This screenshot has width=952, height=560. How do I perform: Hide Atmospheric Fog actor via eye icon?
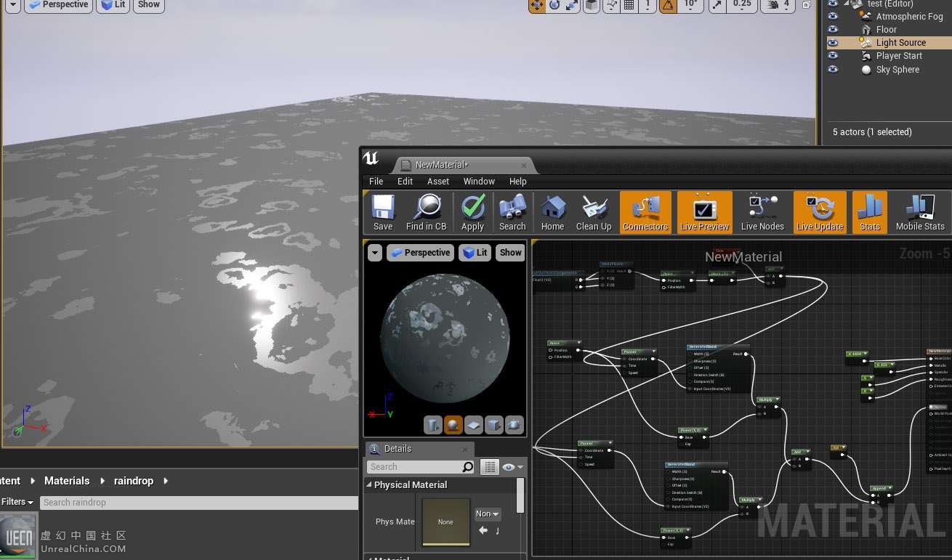pos(833,16)
